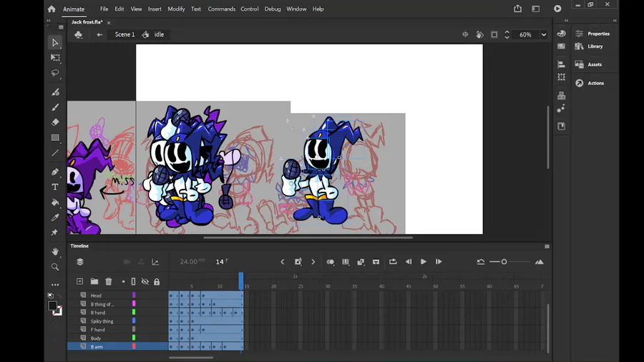Select the Line tool
Screen dimensions: 644x362
coord(55,152)
